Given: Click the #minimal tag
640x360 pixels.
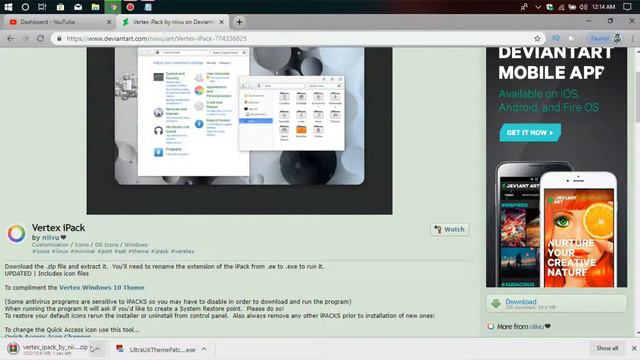Looking at the screenshot, I should tap(82, 251).
